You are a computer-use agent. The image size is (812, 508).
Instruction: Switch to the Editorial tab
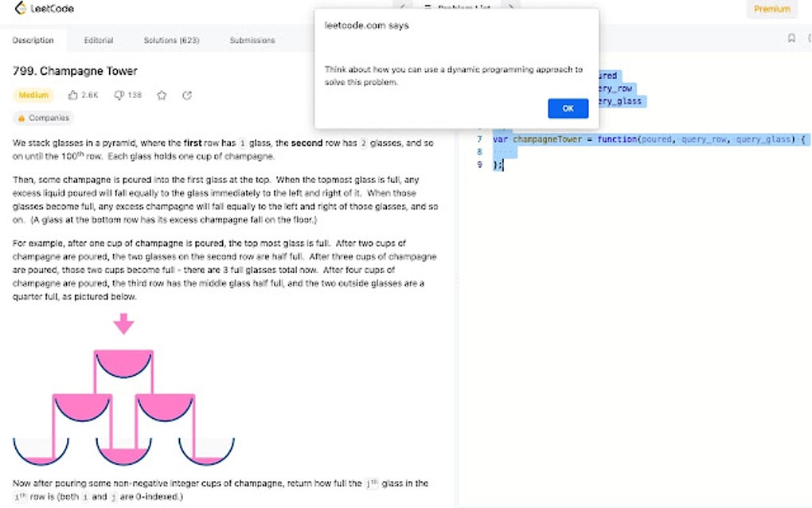click(99, 40)
